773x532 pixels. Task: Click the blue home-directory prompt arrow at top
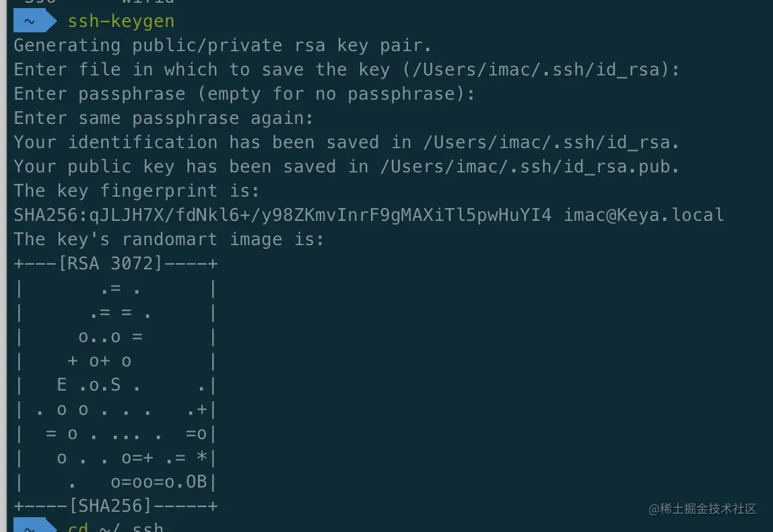(x=35, y=21)
